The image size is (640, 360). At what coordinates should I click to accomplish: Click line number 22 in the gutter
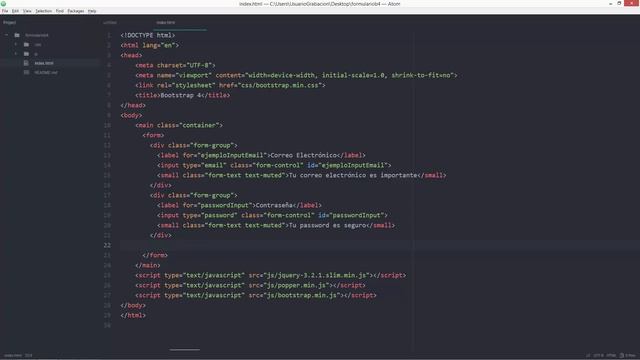(x=107, y=245)
